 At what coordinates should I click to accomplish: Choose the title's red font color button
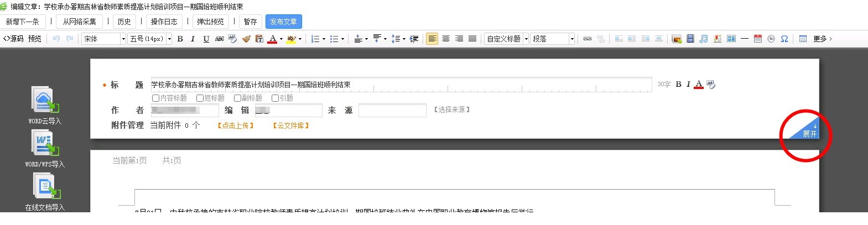coord(699,84)
